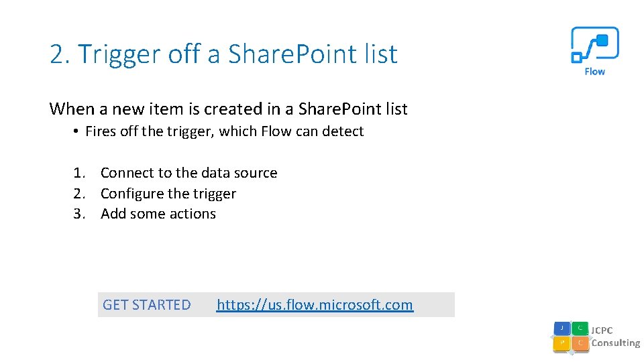The width and height of the screenshot is (644, 362).
Task: Click the green C square in JCPC logo
Action: tap(580, 328)
